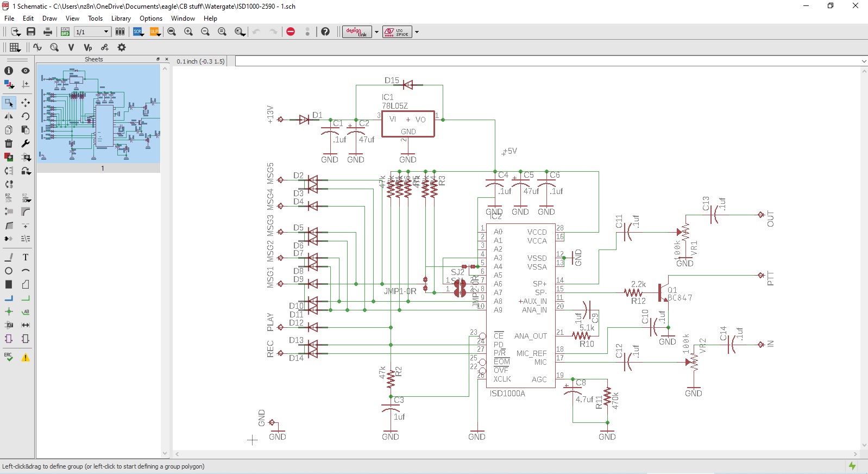The width and height of the screenshot is (868, 474).
Task: Expand the command line history dropdown
Action: [x=864, y=61]
